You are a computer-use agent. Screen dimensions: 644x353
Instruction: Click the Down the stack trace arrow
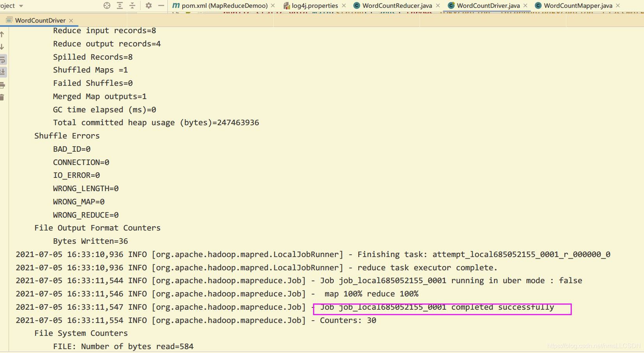2,47
